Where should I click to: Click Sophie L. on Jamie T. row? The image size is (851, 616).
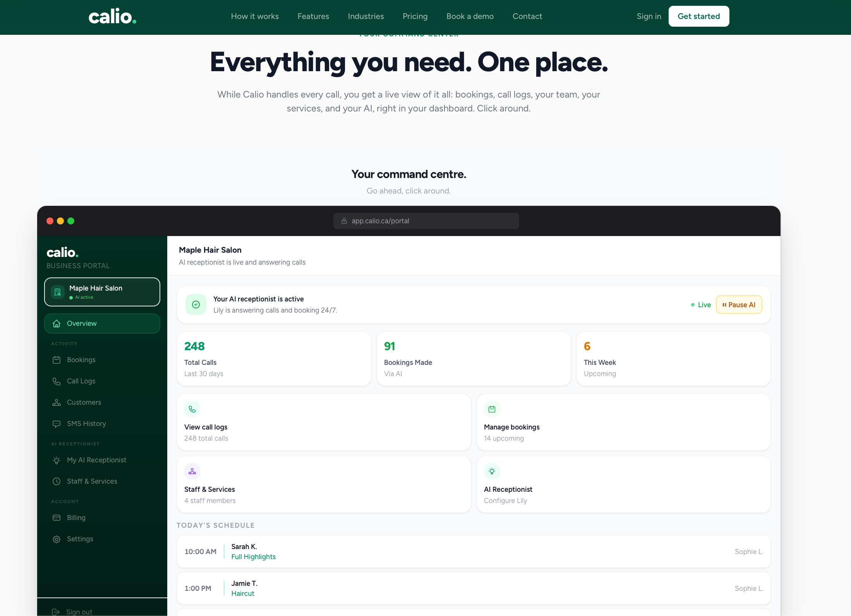pyautogui.click(x=749, y=589)
